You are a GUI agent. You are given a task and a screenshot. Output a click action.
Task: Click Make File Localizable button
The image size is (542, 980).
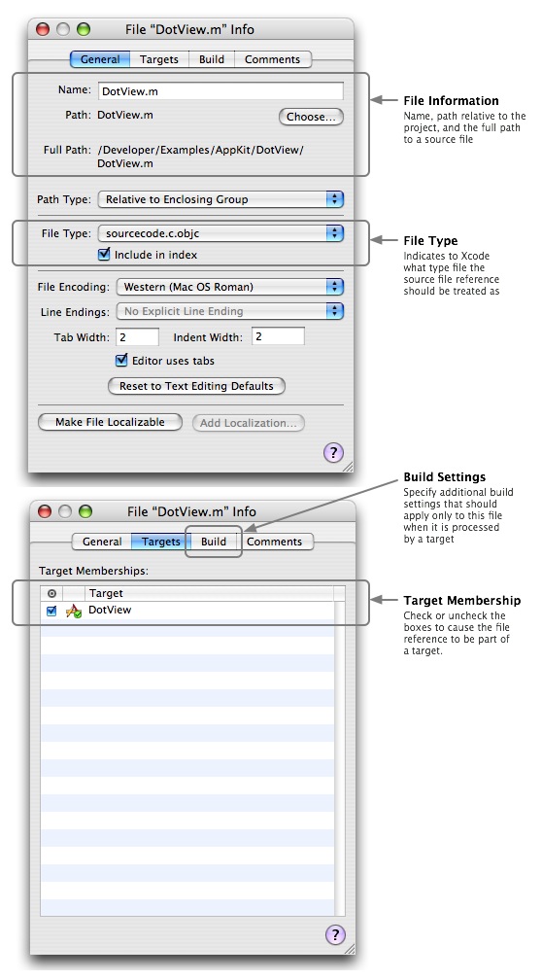[x=110, y=423]
